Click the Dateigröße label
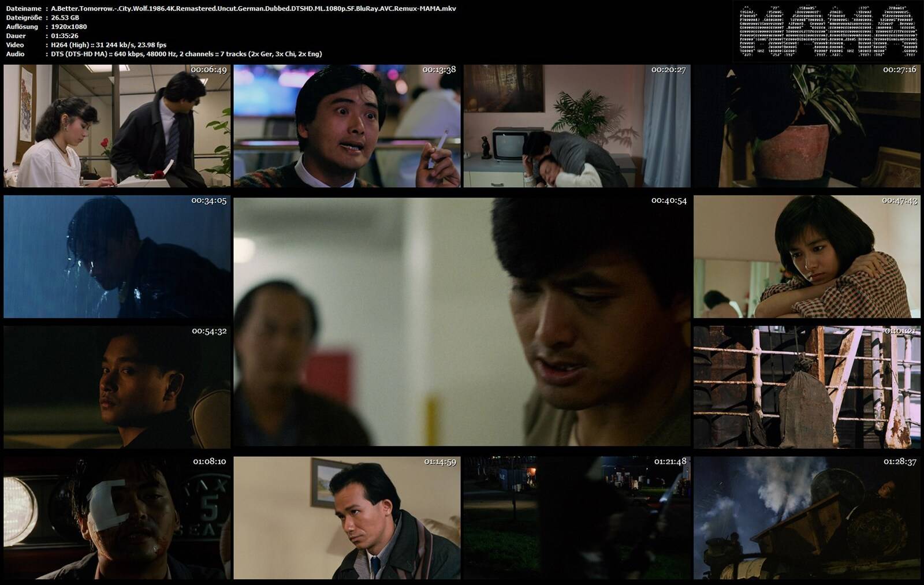Screen dimensions: 924x585 [24, 18]
